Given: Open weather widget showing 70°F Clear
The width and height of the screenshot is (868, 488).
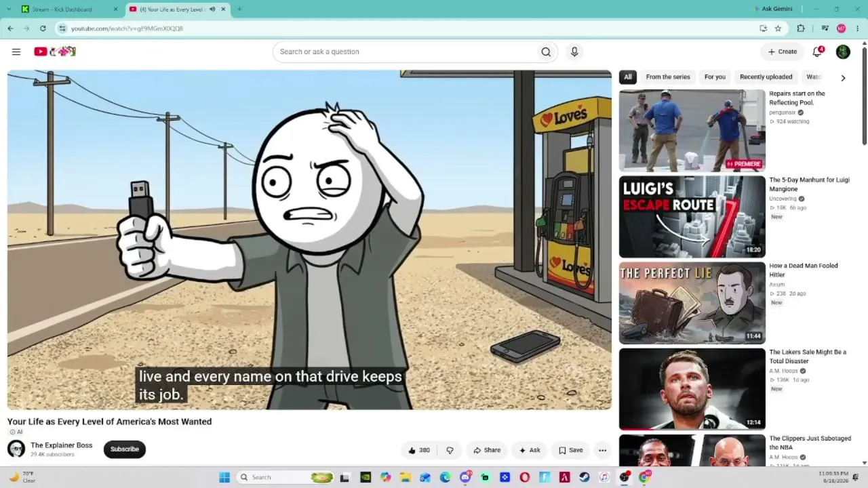Looking at the screenshot, I should tap(22, 477).
